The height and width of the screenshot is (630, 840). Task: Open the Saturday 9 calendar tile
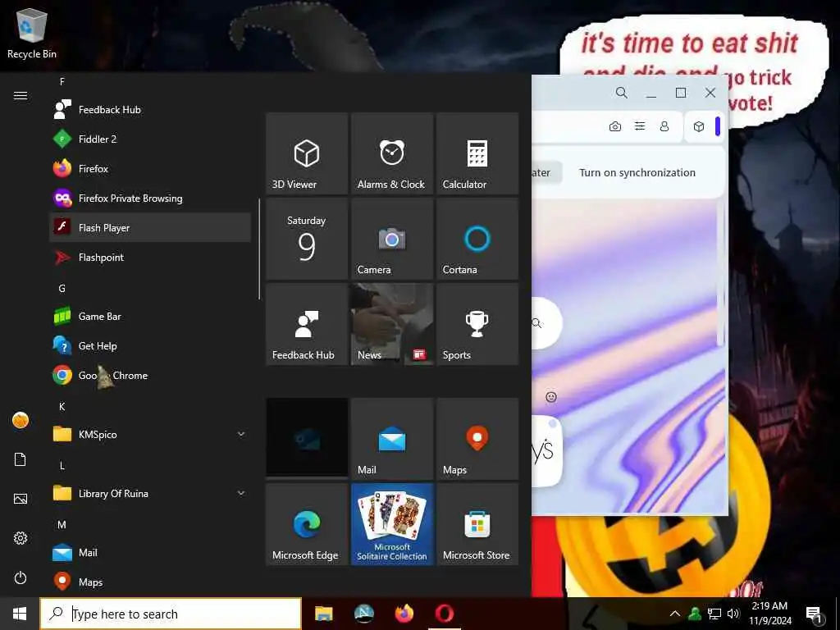pos(307,239)
